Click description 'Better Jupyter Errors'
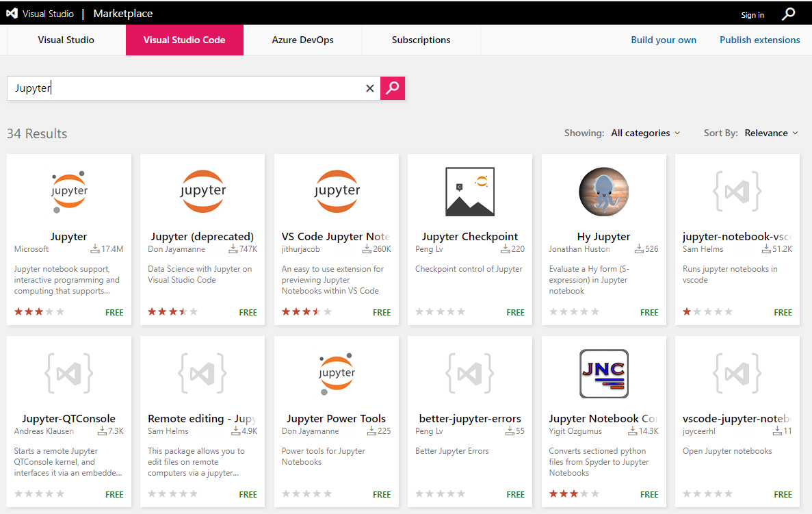The height and width of the screenshot is (514, 812). (x=451, y=451)
